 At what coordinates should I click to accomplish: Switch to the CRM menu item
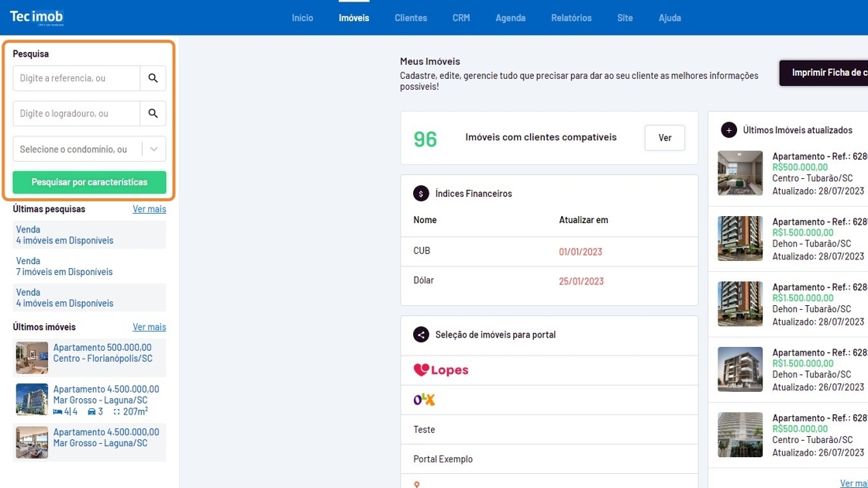pyautogui.click(x=461, y=18)
